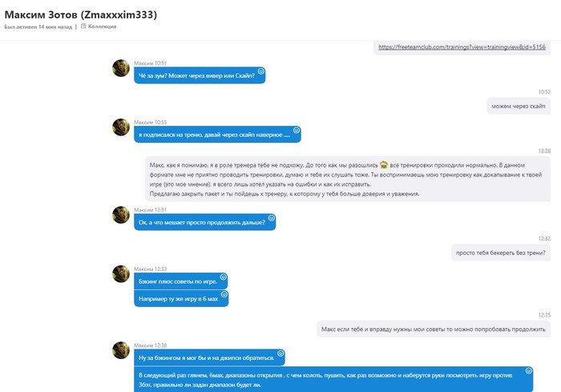This screenshot has width=561, height=392.
Task: Click Максим's avatar beside 12:31 message
Action: tap(121, 215)
